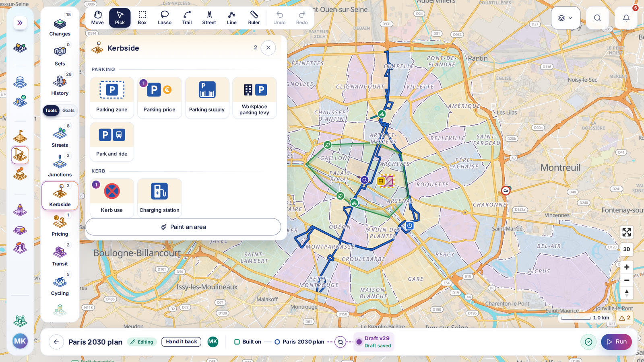Expand the left sidebar with chevrons
Image resolution: width=644 pixels, height=362 pixels.
(x=20, y=23)
